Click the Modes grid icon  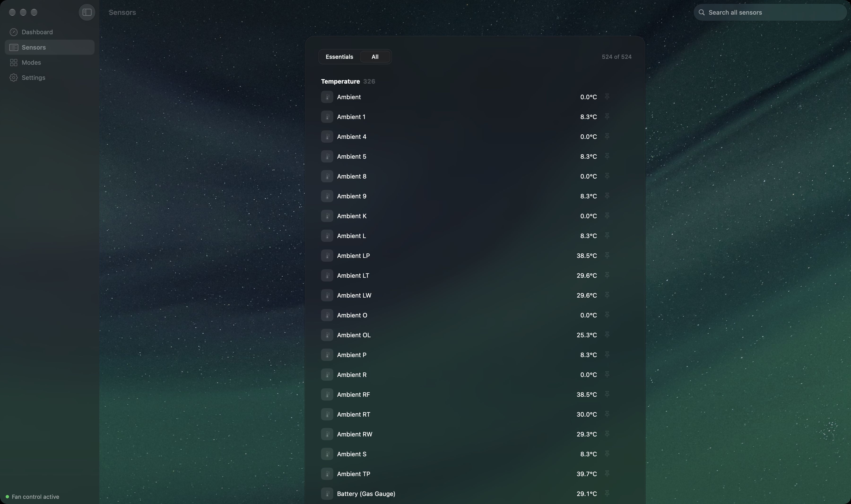[x=14, y=63]
